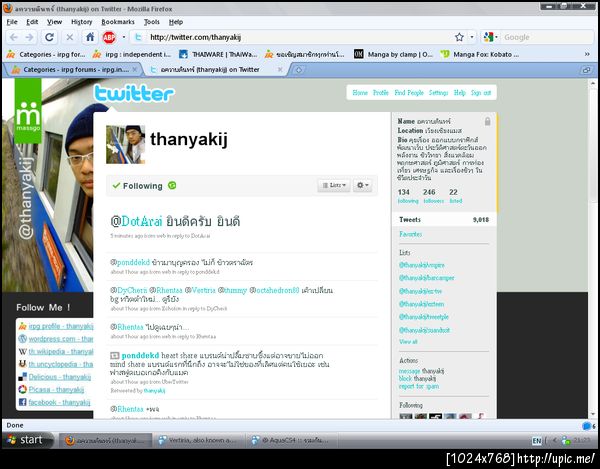
Task: Open THAIWARE bookmark in bookmarks toolbar
Action: pos(218,54)
